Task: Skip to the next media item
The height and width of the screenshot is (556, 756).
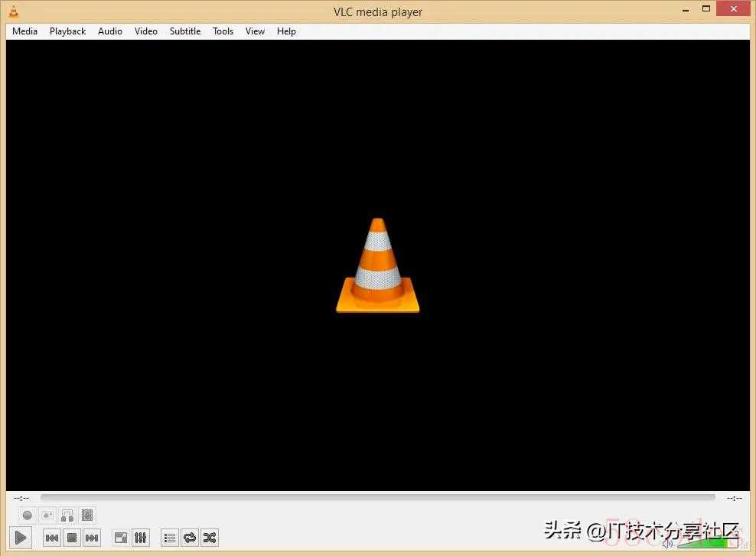Action: [x=92, y=538]
